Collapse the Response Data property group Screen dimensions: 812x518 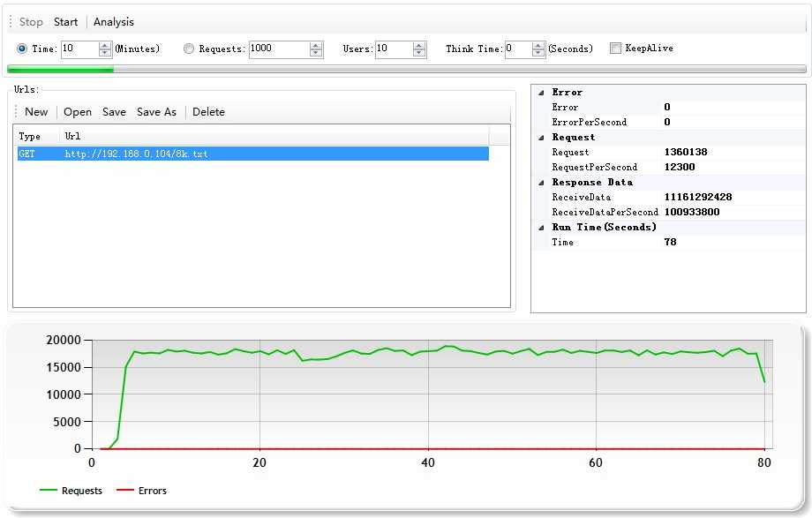[x=541, y=183]
